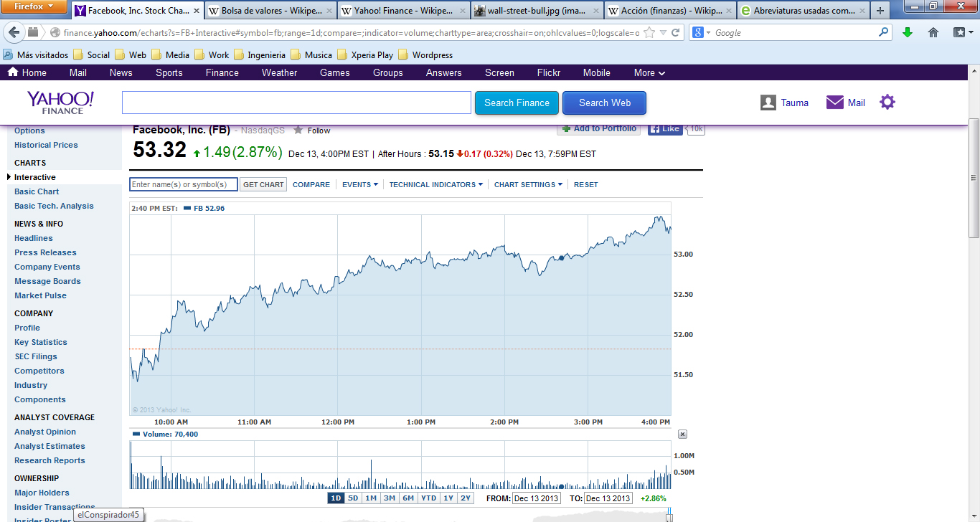
Task: Open the URL bar history dropdown arrow
Action: [x=663, y=33]
